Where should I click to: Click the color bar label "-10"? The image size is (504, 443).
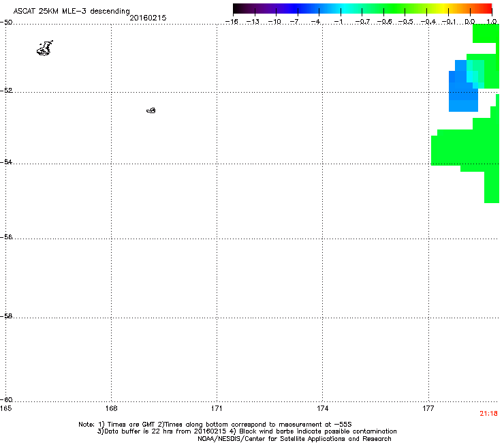click(x=274, y=22)
